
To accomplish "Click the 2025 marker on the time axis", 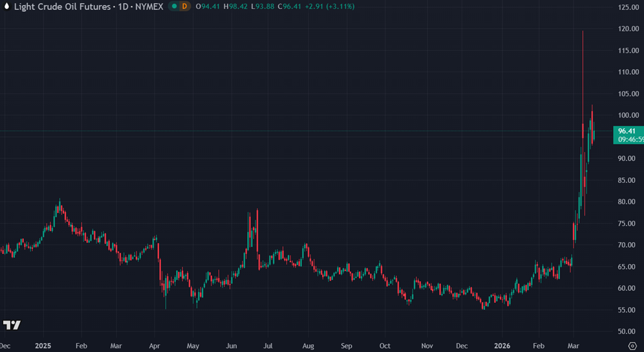I will (x=43, y=346).
